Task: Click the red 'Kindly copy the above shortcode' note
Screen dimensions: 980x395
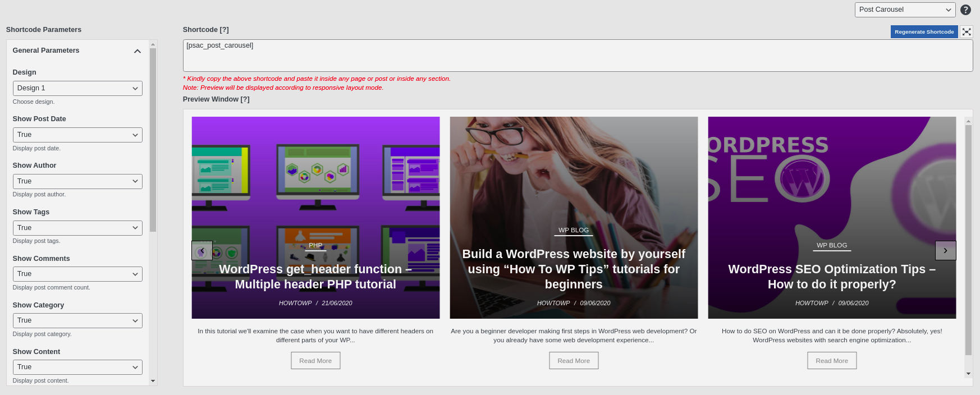Action: point(317,79)
